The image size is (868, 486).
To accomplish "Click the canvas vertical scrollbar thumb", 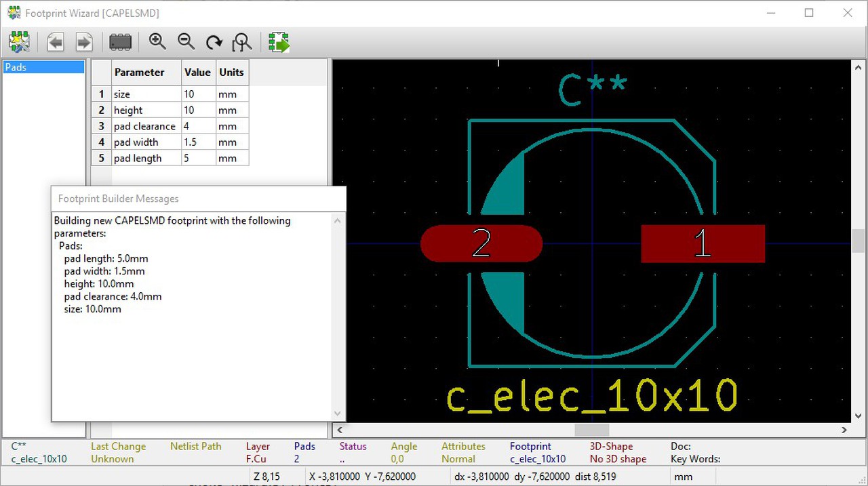I will point(859,241).
